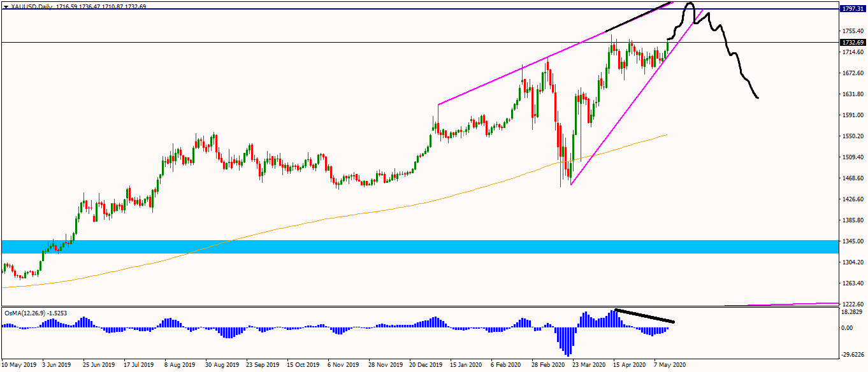Click the 1672.60 price axis label

(853, 73)
